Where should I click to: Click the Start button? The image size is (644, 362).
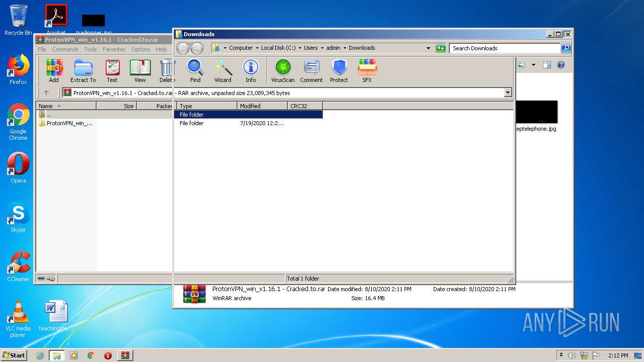click(x=14, y=355)
